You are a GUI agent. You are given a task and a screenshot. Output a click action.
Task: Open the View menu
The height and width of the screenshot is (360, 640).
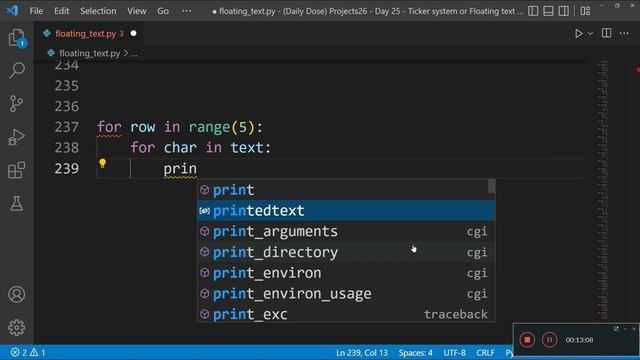click(x=137, y=11)
